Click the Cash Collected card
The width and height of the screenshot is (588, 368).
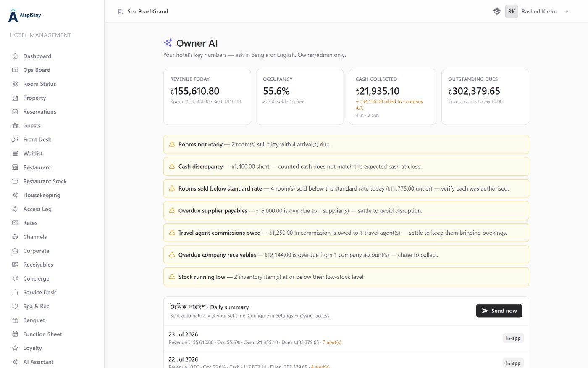(x=393, y=97)
